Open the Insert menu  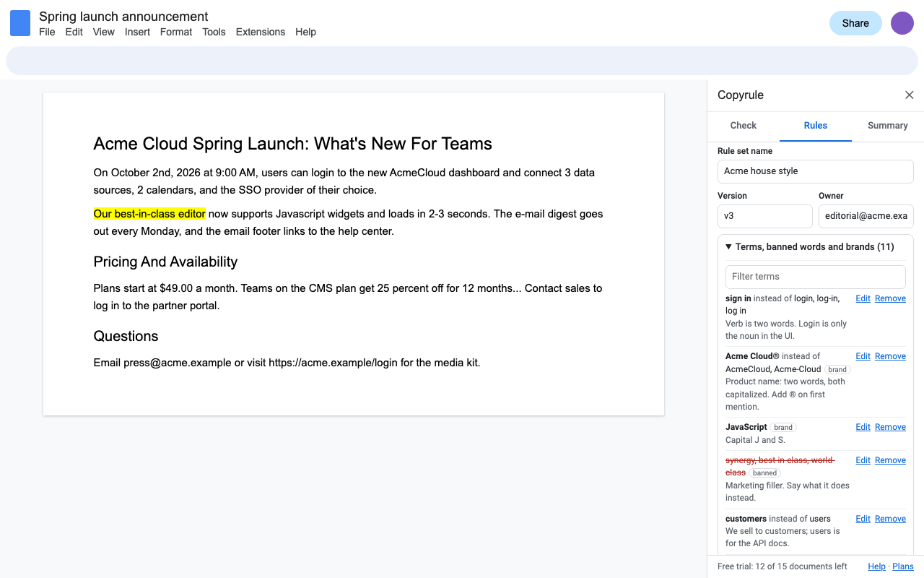[x=137, y=32]
